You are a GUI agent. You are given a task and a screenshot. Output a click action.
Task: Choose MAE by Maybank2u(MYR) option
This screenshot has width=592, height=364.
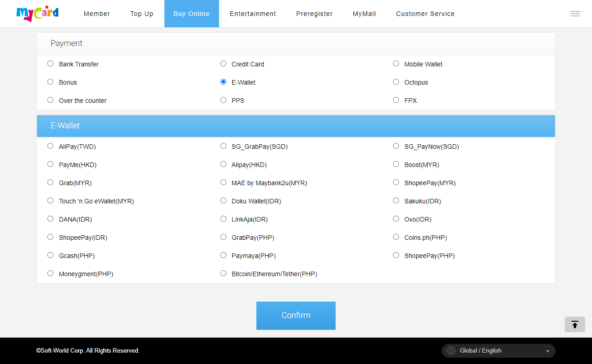pyautogui.click(x=223, y=182)
